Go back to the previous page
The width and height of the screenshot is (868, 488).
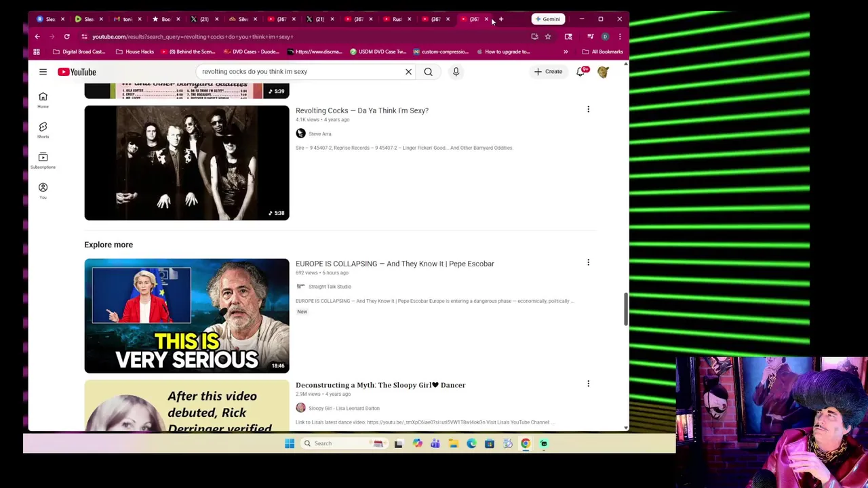tap(37, 37)
